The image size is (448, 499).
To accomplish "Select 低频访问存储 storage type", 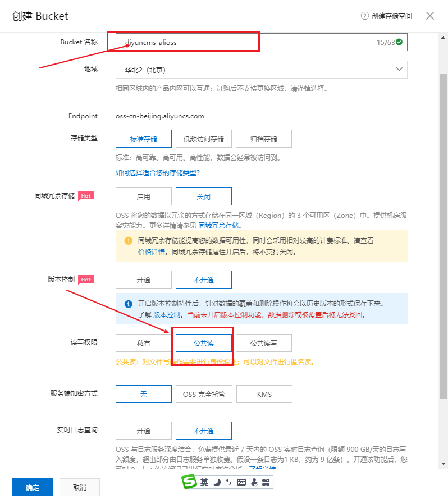I will (x=203, y=139).
